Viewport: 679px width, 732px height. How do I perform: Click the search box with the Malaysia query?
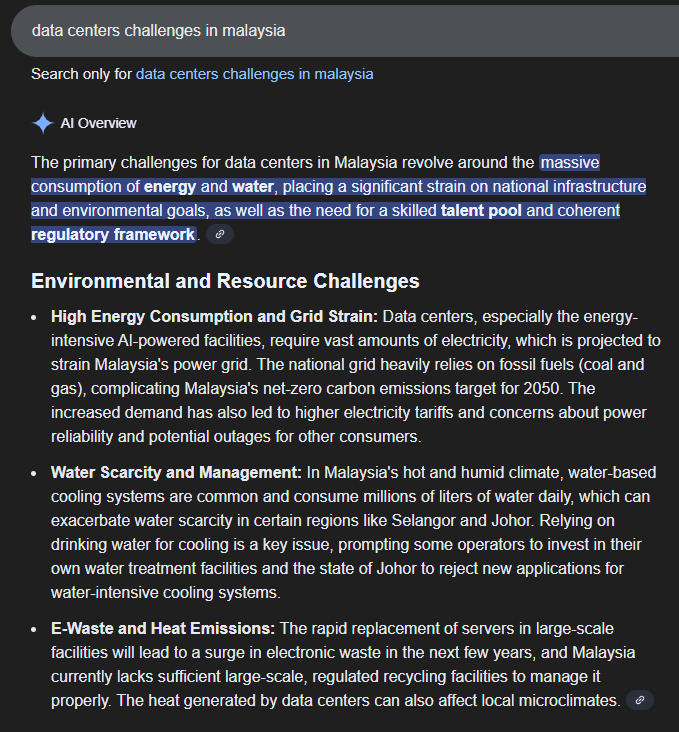(300, 31)
